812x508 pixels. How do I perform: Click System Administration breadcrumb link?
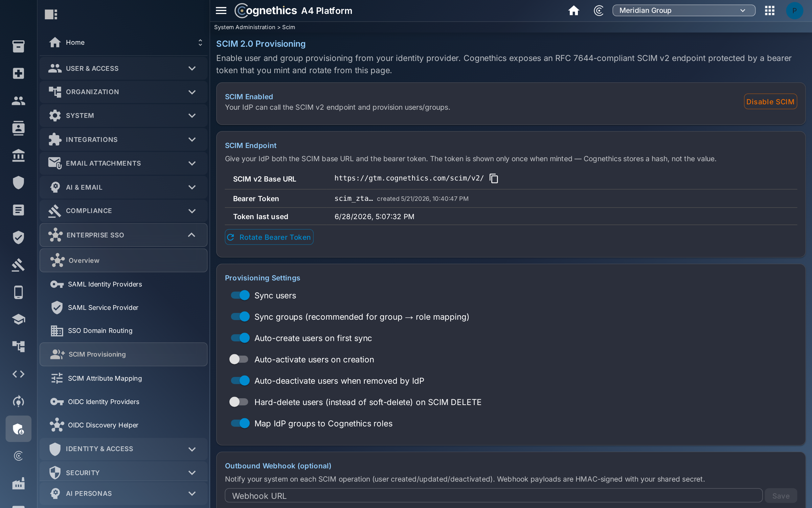click(x=245, y=27)
